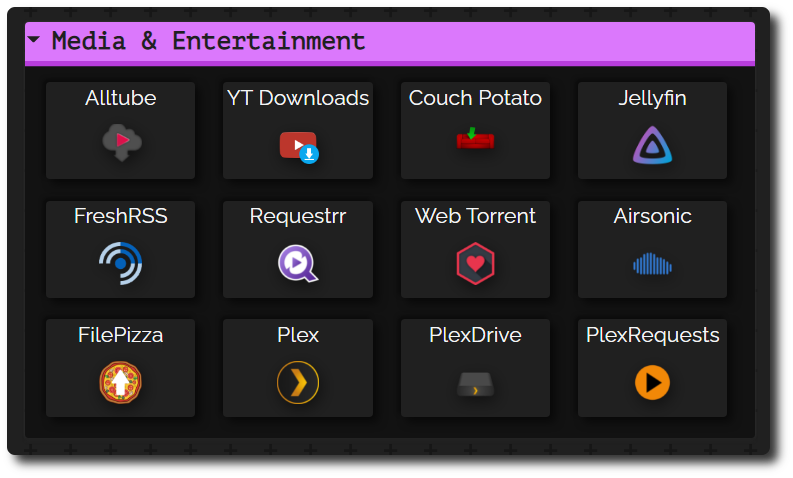This screenshot has height=478, width=793.
Task: Click the Couch Potato red couch icon
Action: tap(475, 140)
